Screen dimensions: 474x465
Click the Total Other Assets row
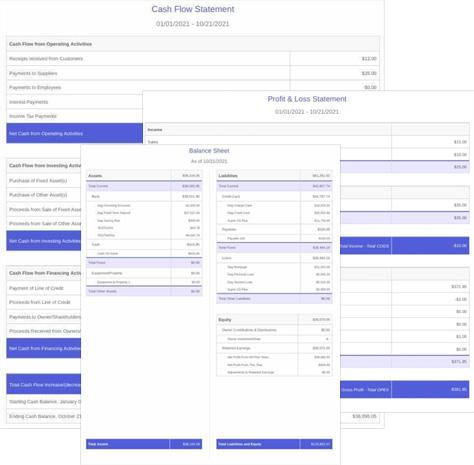click(144, 291)
